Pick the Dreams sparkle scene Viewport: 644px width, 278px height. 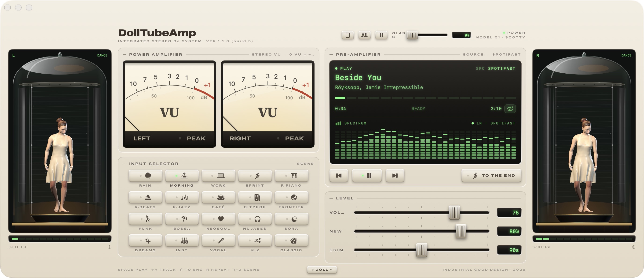coord(145,240)
